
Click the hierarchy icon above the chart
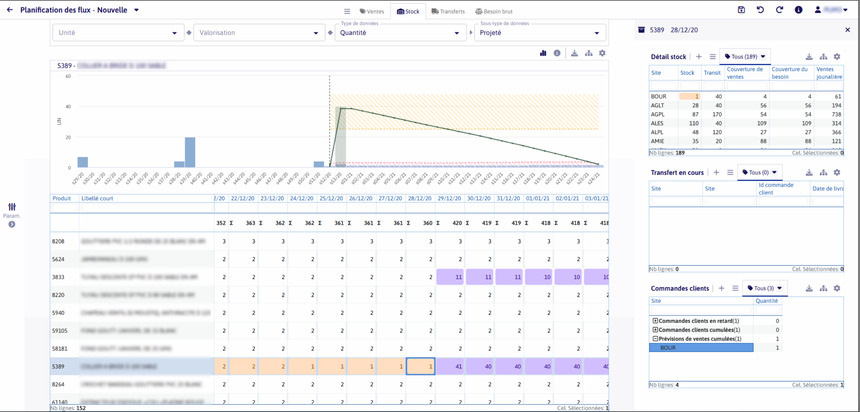[589, 53]
